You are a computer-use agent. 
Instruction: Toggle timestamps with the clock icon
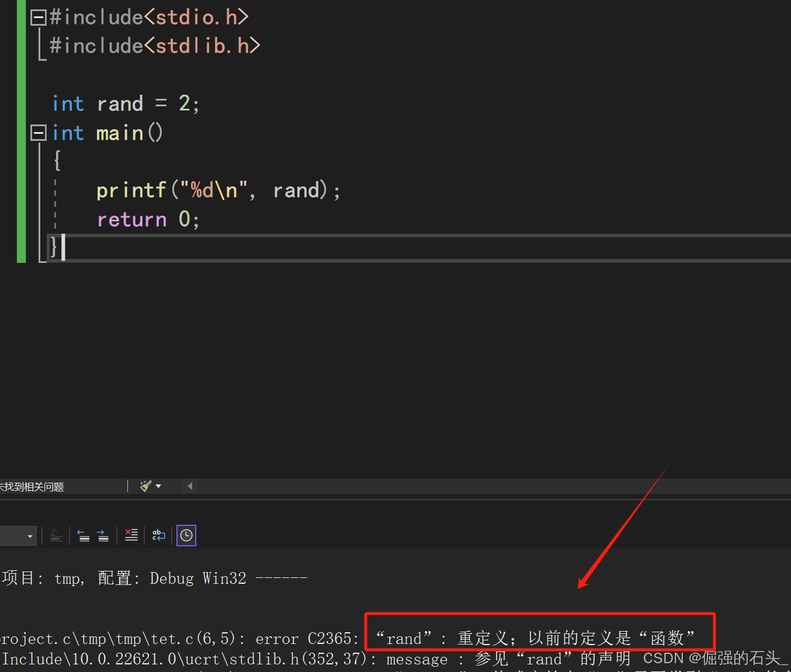[x=186, y=535]
